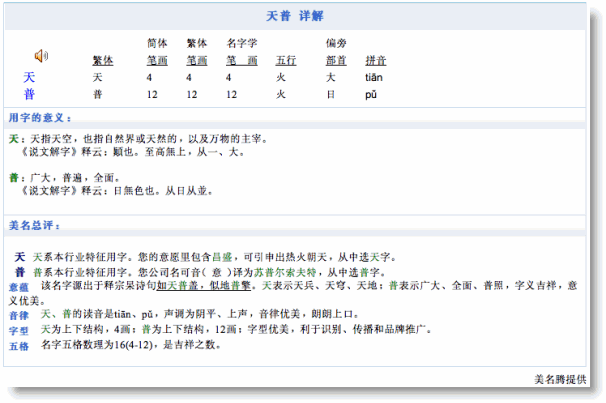
Task: Click the blue 普 character link
Action: point(29,94)
